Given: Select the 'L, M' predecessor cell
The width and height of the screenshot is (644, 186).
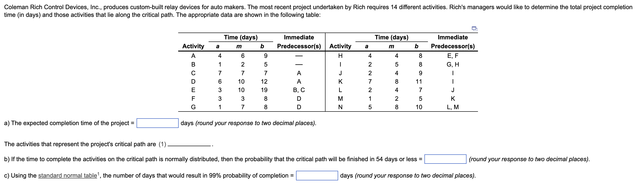Looking at the screenshot, I should [x=452, y=107].
